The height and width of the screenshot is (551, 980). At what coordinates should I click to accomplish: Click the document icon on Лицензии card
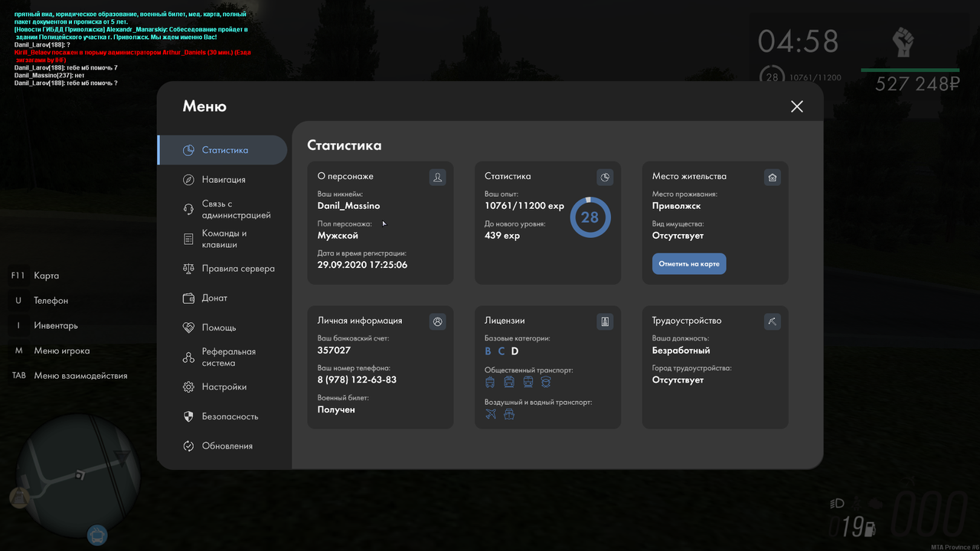(x=605, y=322)
